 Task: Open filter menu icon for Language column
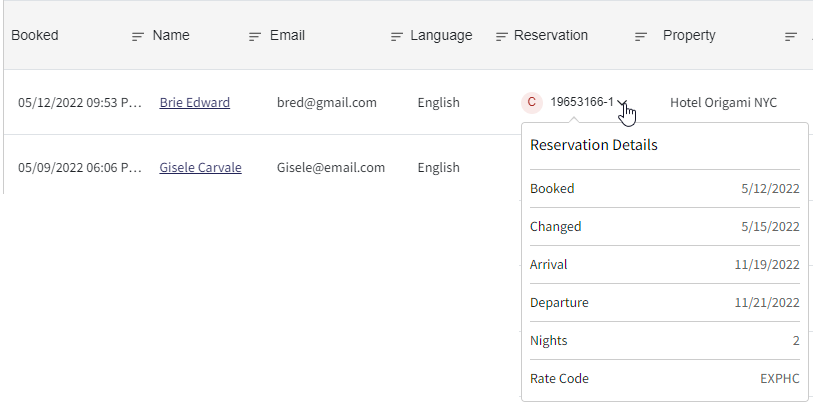click(501, 36)
